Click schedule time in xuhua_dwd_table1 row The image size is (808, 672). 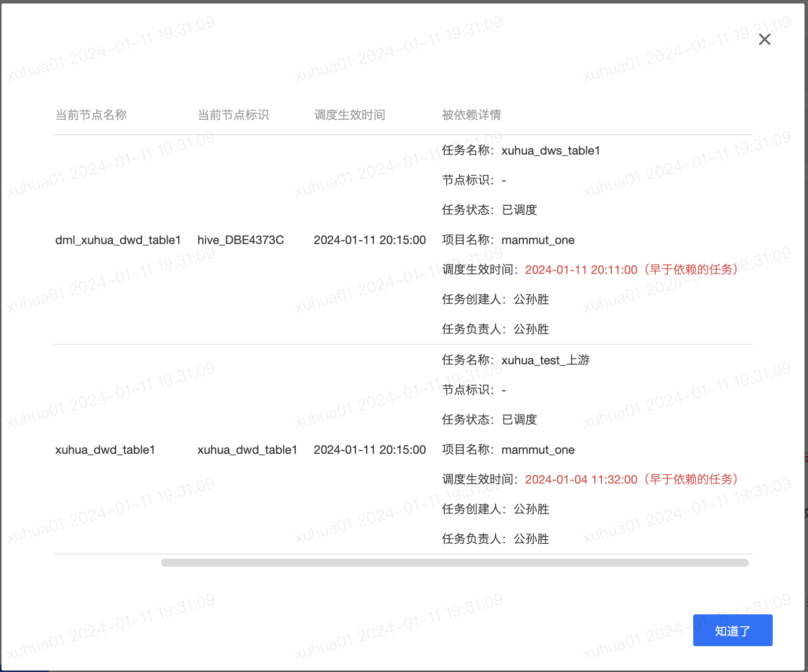click(370, 450)
